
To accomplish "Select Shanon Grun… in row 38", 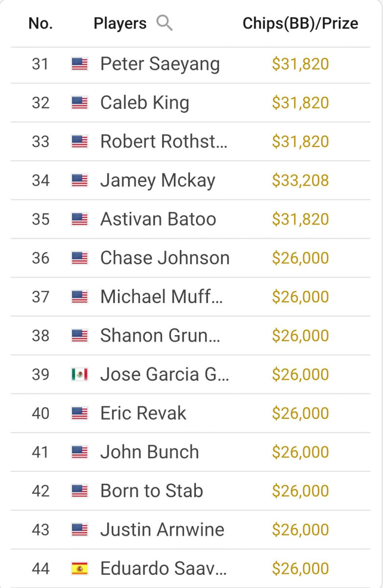I will pos(160,336).
